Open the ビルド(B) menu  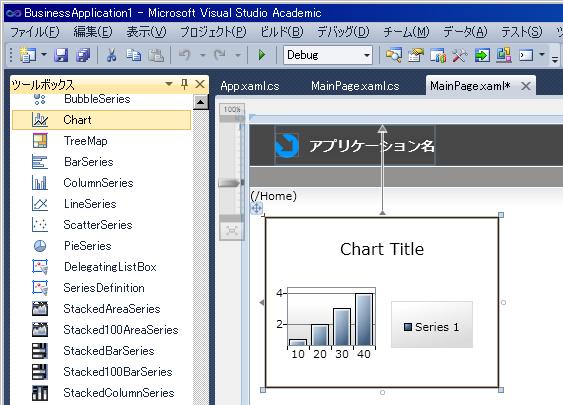pyautogui.click(x=282, y=32)
